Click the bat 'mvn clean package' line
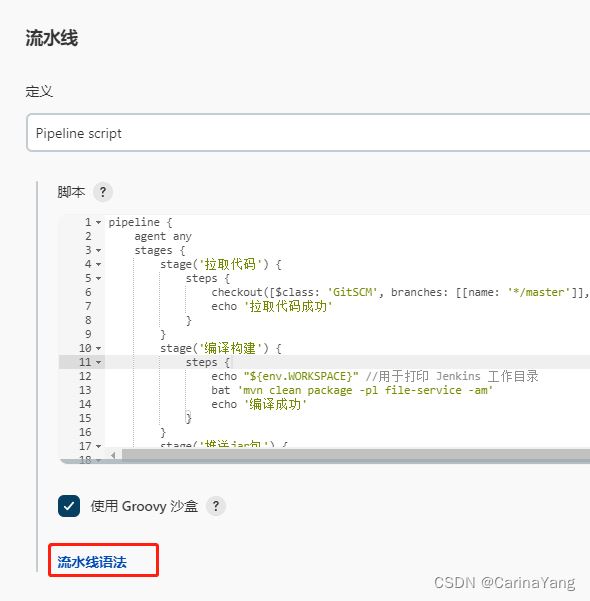Viewport: 590px width, 601px height. click(352, 390)
